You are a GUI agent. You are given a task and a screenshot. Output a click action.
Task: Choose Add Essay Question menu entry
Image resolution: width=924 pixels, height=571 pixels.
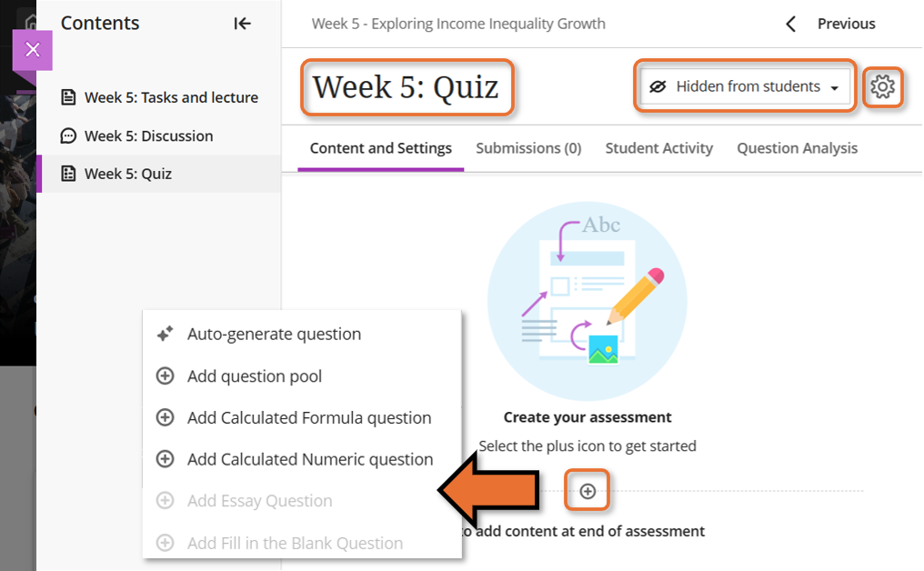coord(259,501)
